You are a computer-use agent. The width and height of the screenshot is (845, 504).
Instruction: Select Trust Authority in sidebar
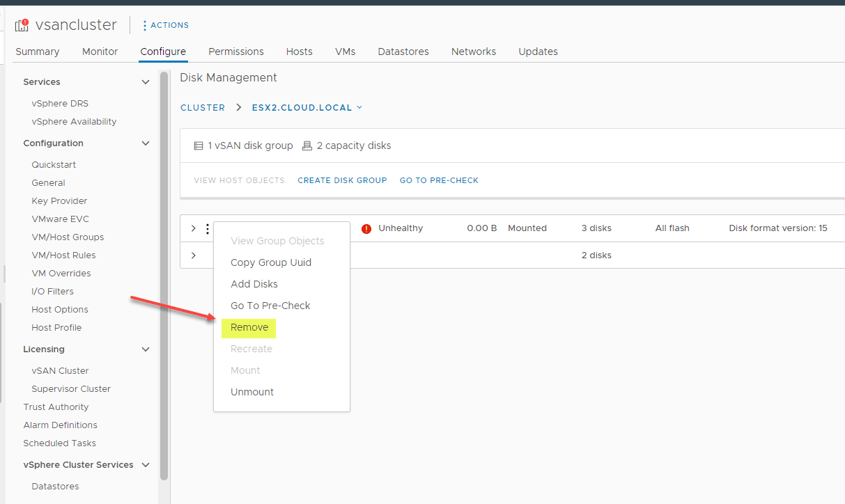click(x=56, y=407)
